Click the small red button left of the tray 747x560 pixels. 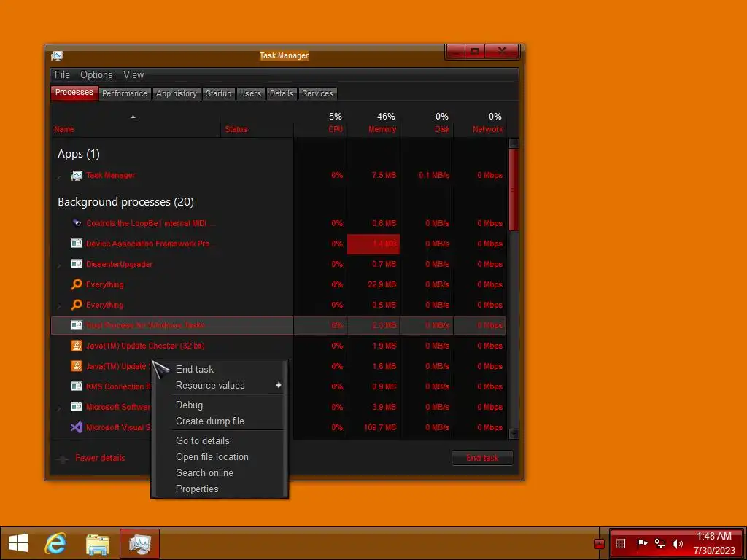(600, 544)
